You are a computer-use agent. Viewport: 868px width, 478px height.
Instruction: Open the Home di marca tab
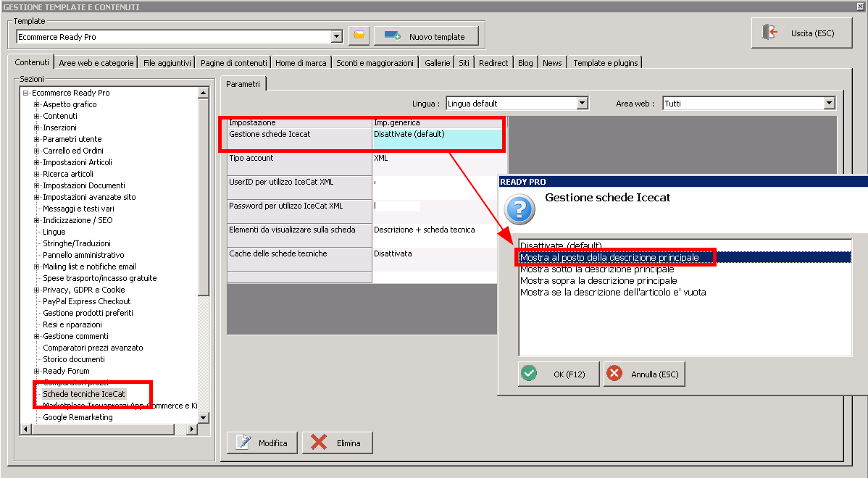[301, 63]
